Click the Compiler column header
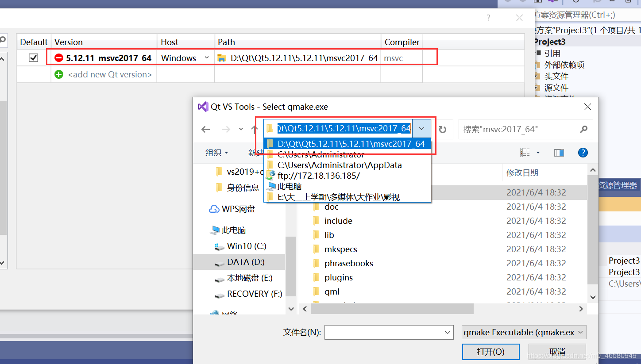 tap(402, 42)
